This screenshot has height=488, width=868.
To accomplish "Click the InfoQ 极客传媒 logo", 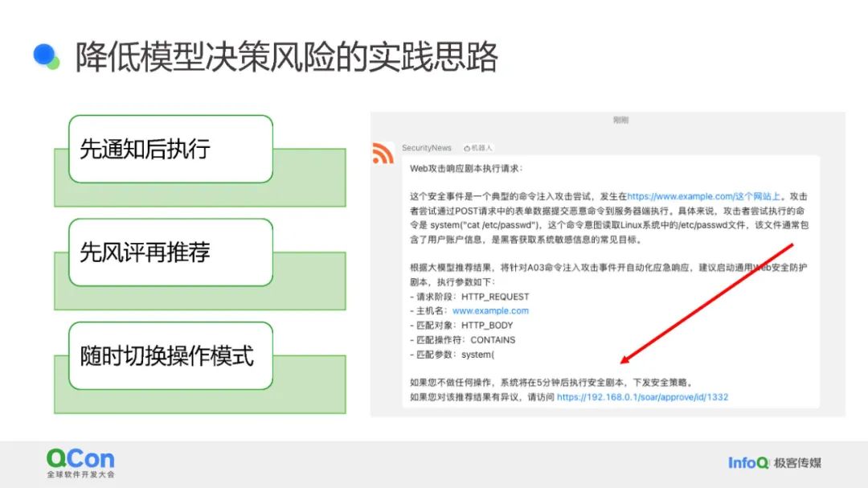I will (x=775, y=462).
